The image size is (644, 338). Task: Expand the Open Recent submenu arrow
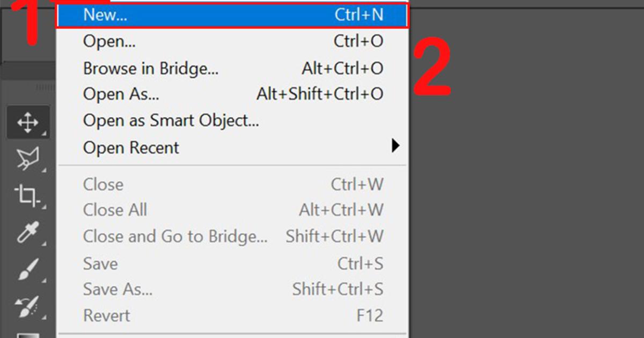[x=396, y=145]
